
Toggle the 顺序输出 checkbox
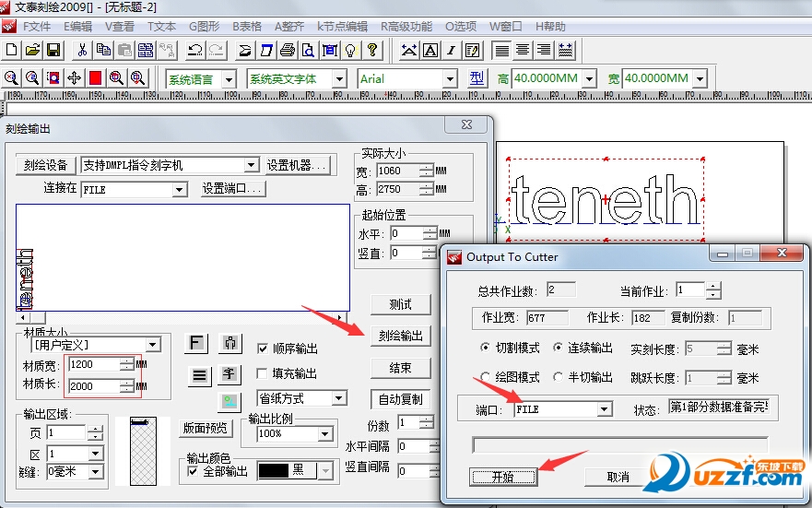pos(263,349)
